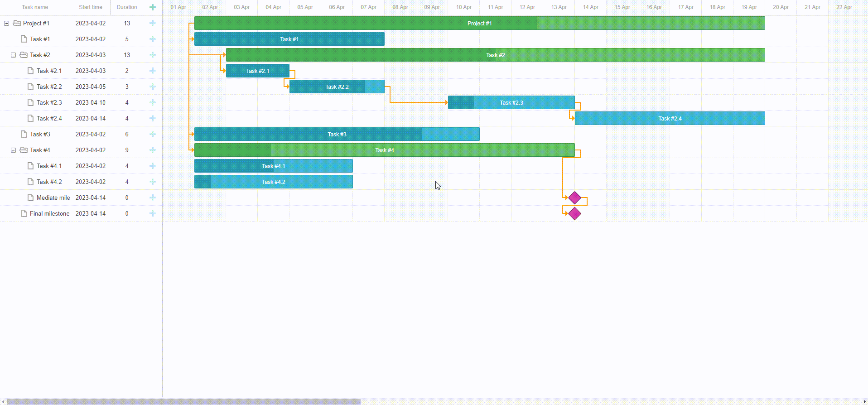The width and height of the screenshot is (868, 405).
Task: Select the Task #4.1 row name
Action: tap(49, 166)
